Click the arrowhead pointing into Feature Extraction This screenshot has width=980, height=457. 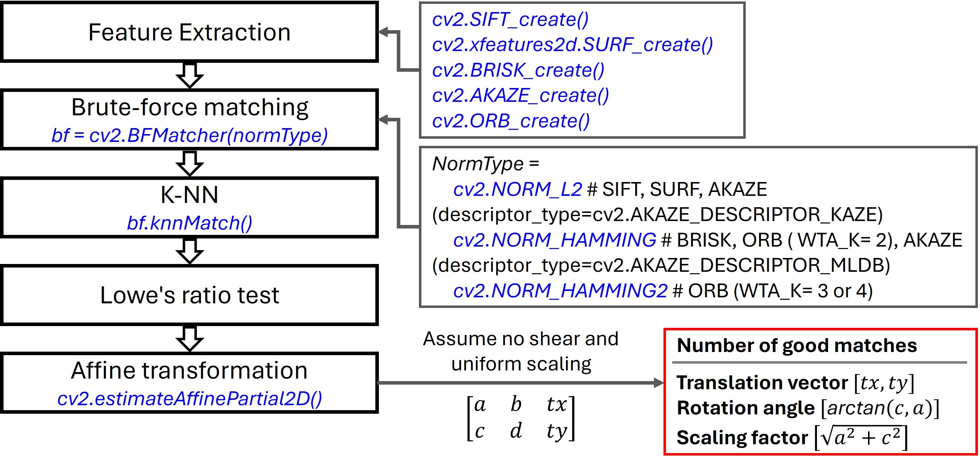click(383, 32)
